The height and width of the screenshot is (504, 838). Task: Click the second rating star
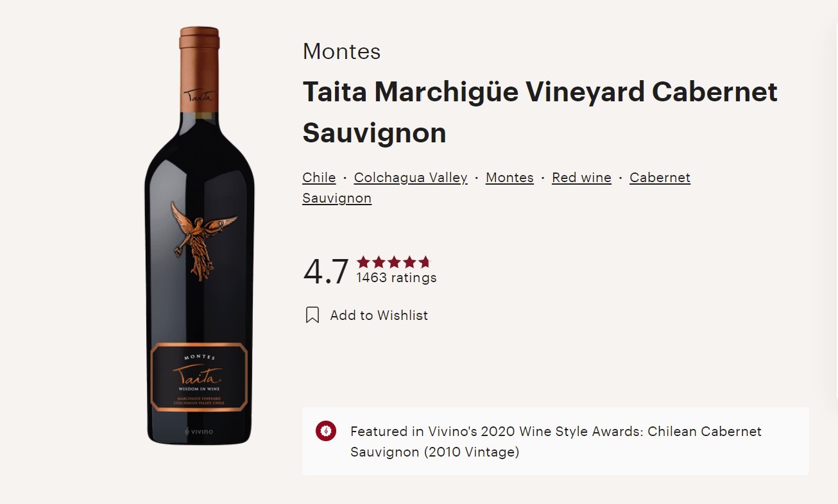tap(378, 262)
